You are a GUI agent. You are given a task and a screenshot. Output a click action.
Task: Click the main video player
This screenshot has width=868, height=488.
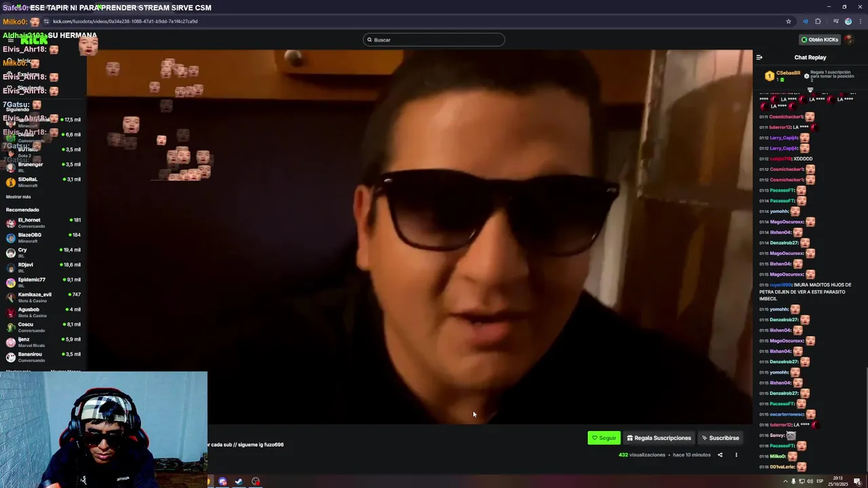click(419, 237)
